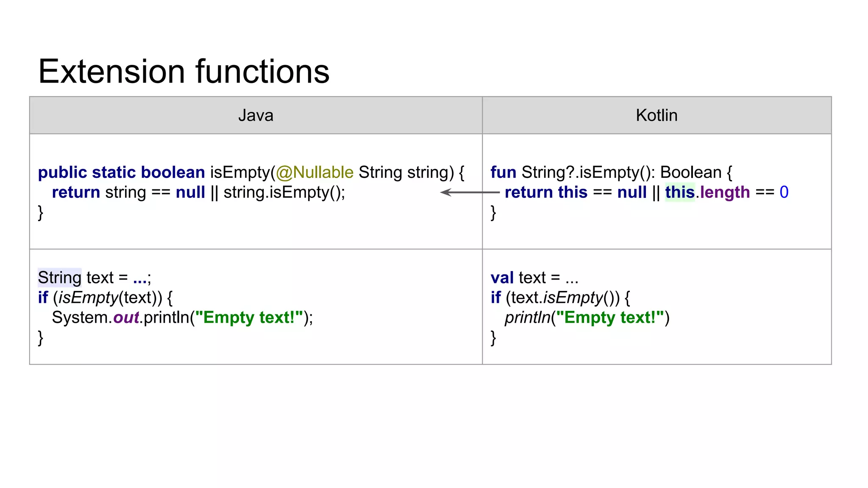Viewport: 868px width, 488px height.
Task: Click the blue '0' literal in Kotlin code
Action: tap(784, 192)
